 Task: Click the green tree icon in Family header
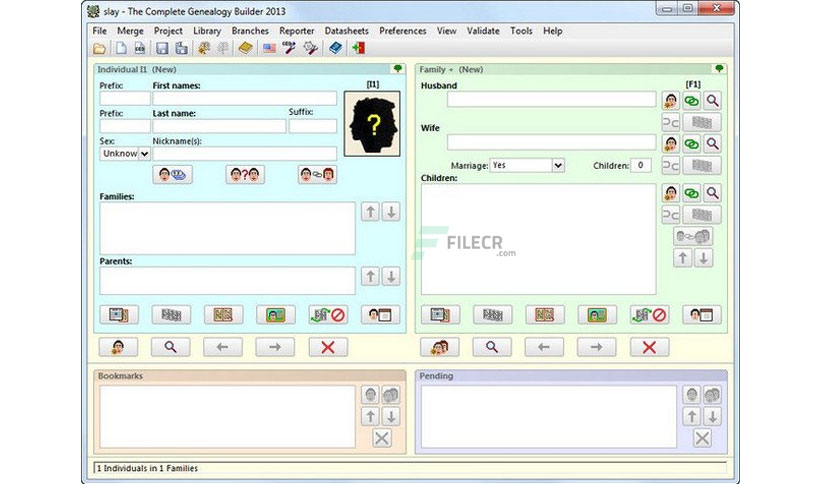click(x=719, y=69)
